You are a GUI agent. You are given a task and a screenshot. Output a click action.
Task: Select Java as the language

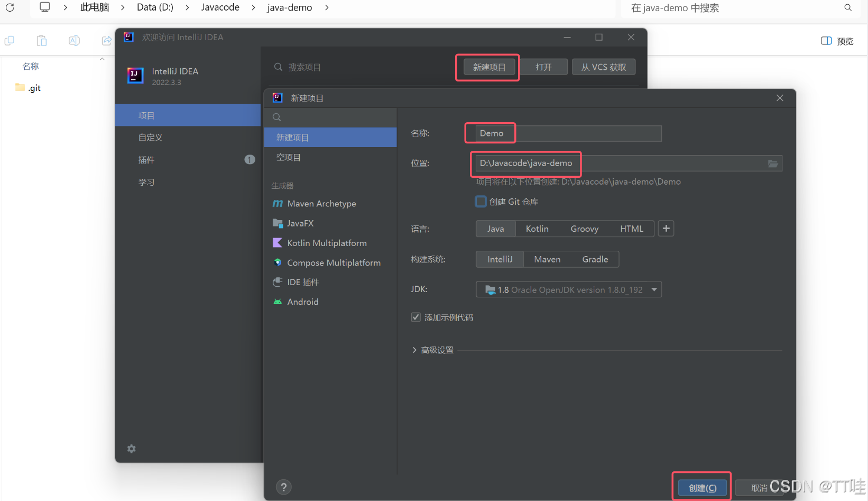495,229
